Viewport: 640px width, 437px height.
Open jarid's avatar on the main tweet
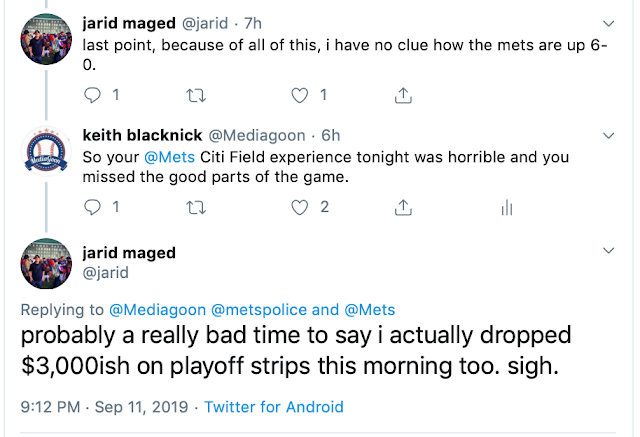coord(45,264)
